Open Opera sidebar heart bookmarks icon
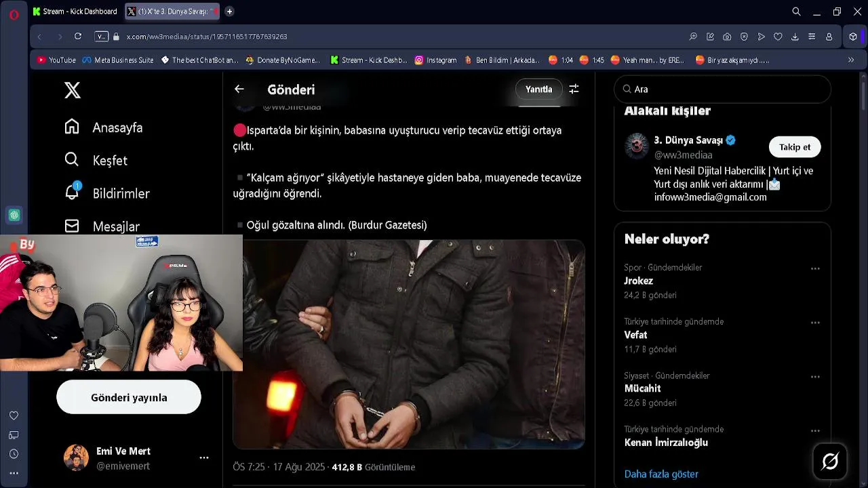The image size is (868, 488). (x=14, y=415)
